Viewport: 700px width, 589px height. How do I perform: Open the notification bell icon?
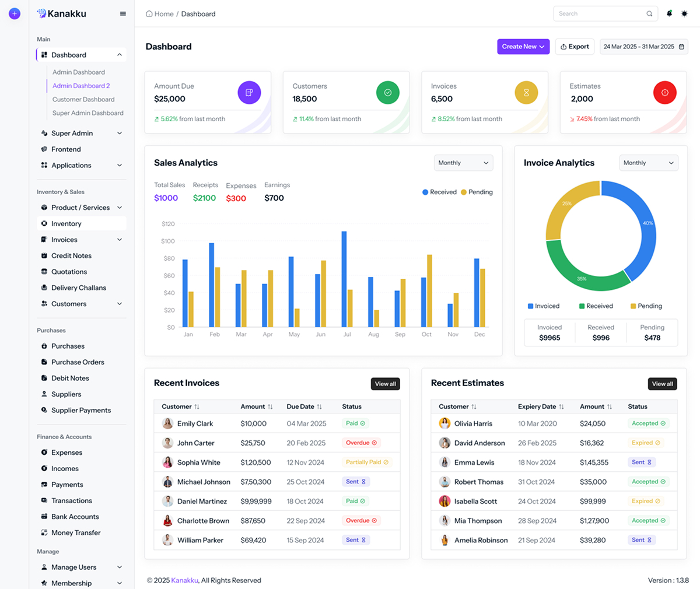point(669,13)
